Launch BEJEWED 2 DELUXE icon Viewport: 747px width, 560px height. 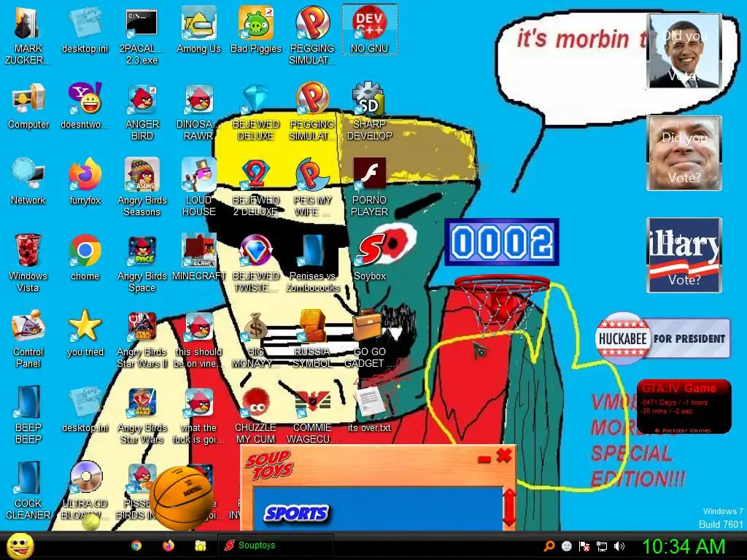(256, 187)
